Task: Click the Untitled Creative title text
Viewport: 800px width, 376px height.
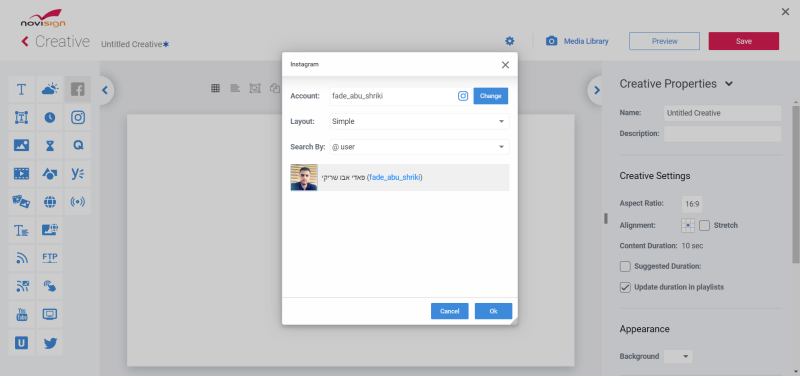Action: [x=132, y=44]
